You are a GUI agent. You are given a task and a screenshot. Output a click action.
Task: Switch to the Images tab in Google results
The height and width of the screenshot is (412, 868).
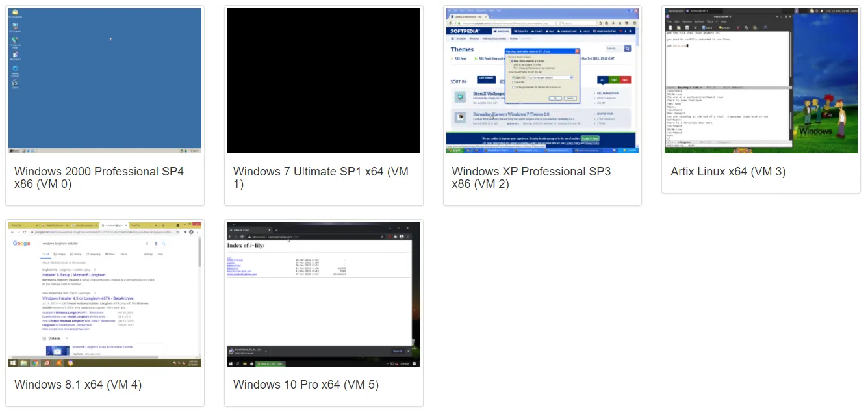click(x=59, y=254)
